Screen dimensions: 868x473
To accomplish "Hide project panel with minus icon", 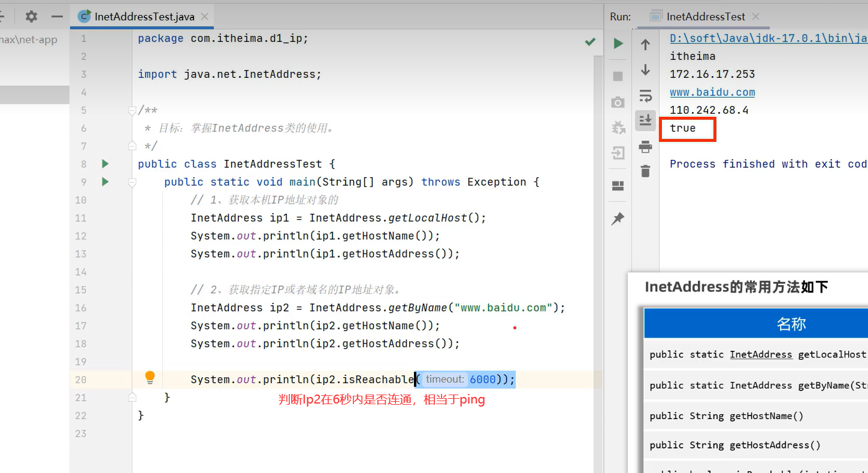I will pos(57,16).
